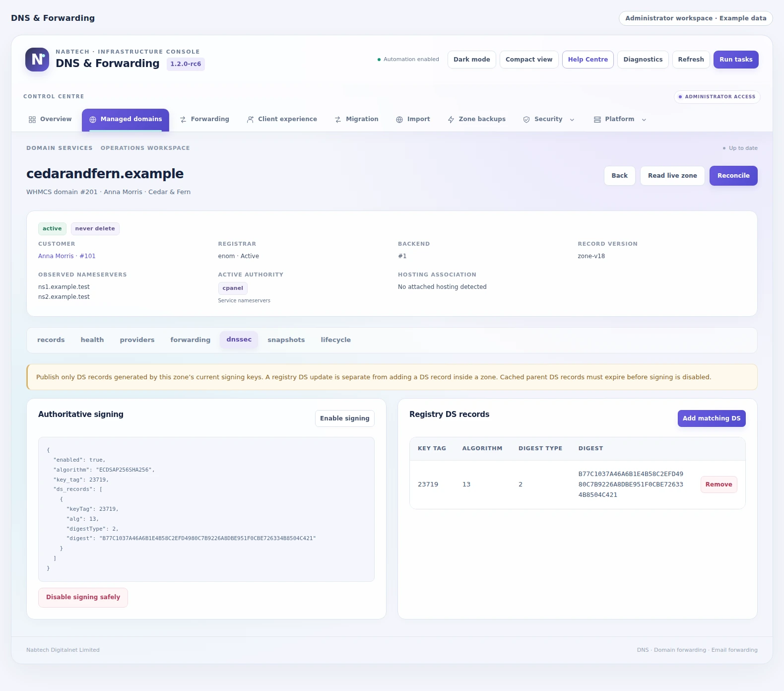Click the Managed domains globe icon
The image size is (784, 691).
(x=93, y=120)
